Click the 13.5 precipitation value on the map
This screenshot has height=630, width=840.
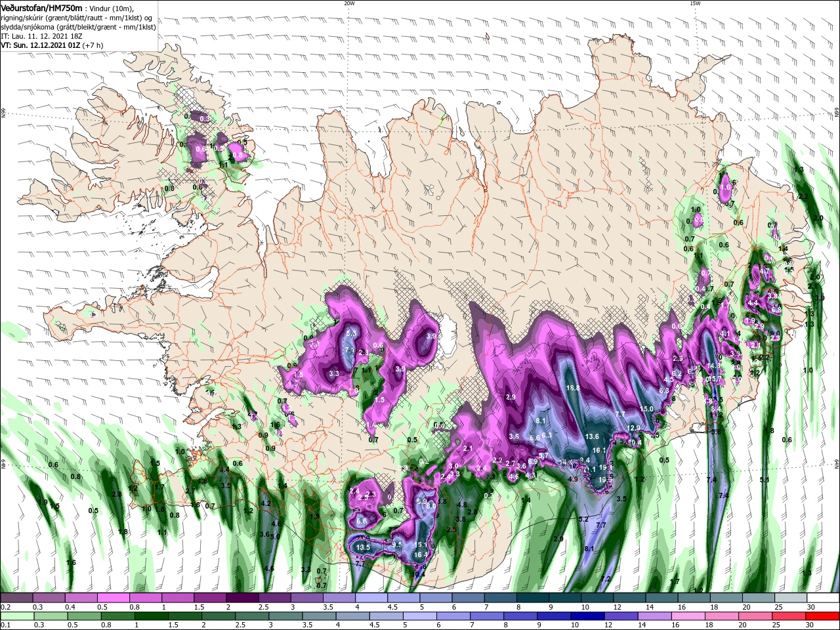point(363,547)
